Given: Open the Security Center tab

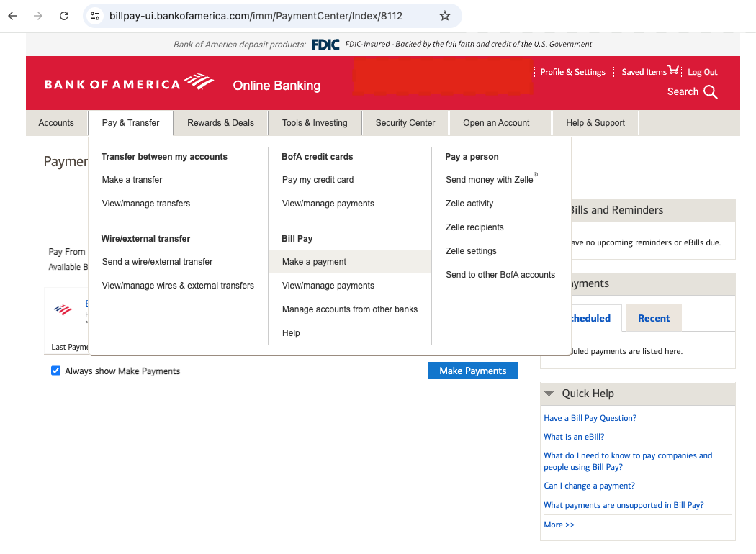Looking at the screenshot, I should click(x=405, y=122).
